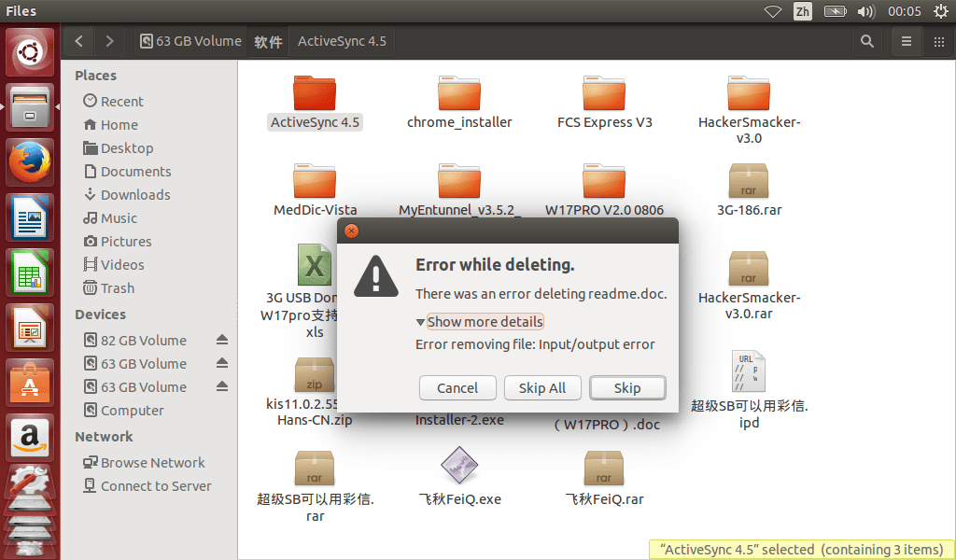Open the search icon in the toolbar
The width and height of the screenshot is (956, 560).
tap(867, 41)
